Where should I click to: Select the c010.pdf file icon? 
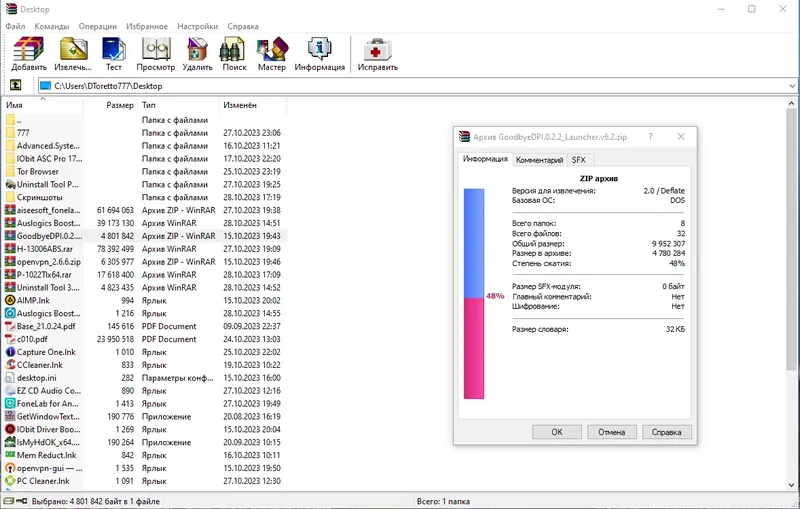[10, 339]
